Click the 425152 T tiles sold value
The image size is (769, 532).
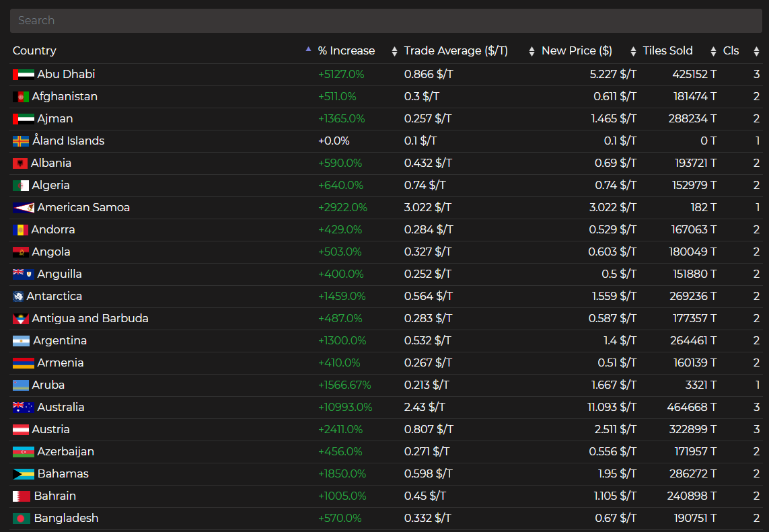click(x=694, y=75)
